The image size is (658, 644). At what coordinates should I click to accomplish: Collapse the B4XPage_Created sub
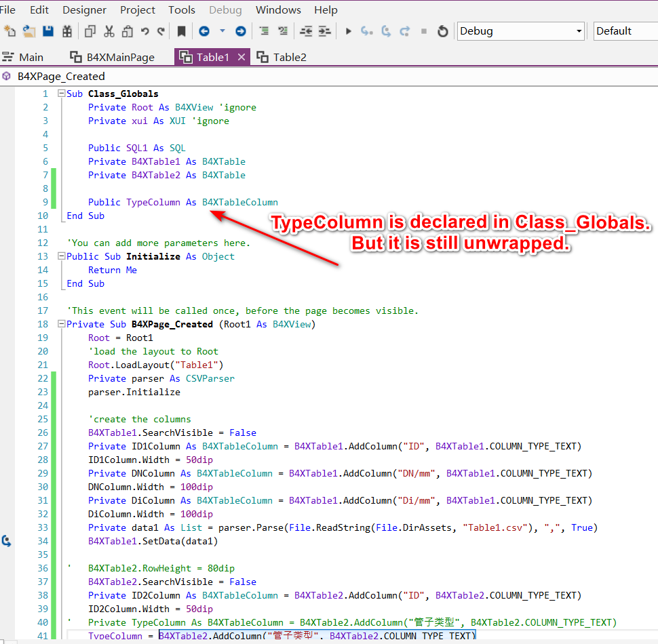coord(62,324)
